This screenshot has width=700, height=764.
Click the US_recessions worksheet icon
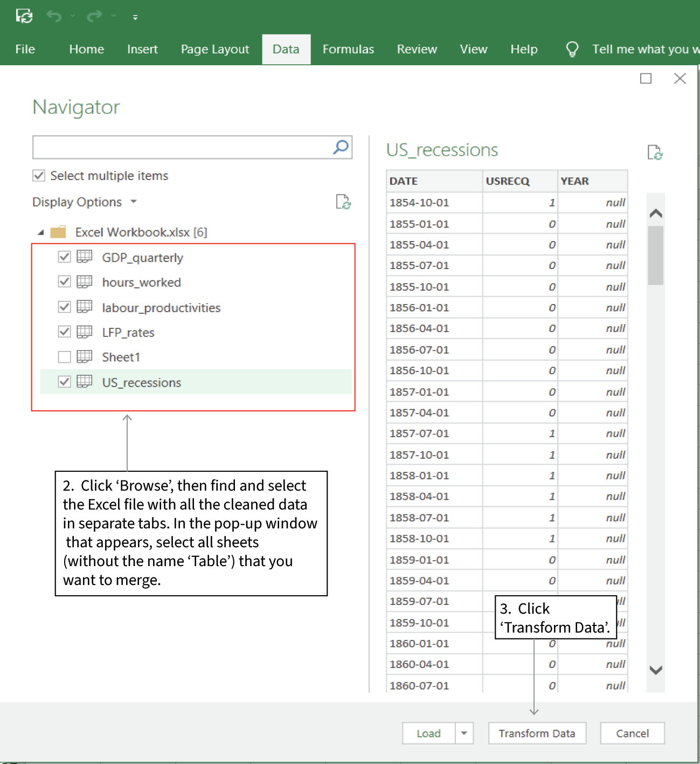pyautogui.click(x=85, y=382)
